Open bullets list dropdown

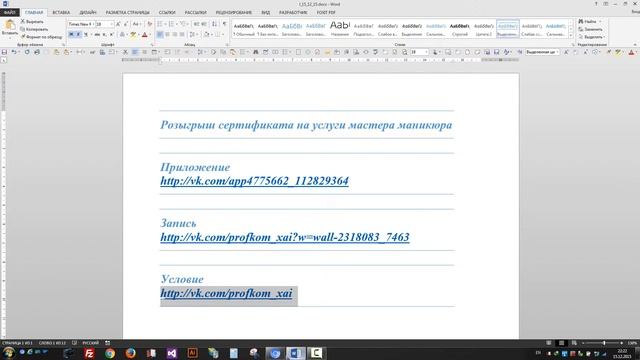click(165, 24)
